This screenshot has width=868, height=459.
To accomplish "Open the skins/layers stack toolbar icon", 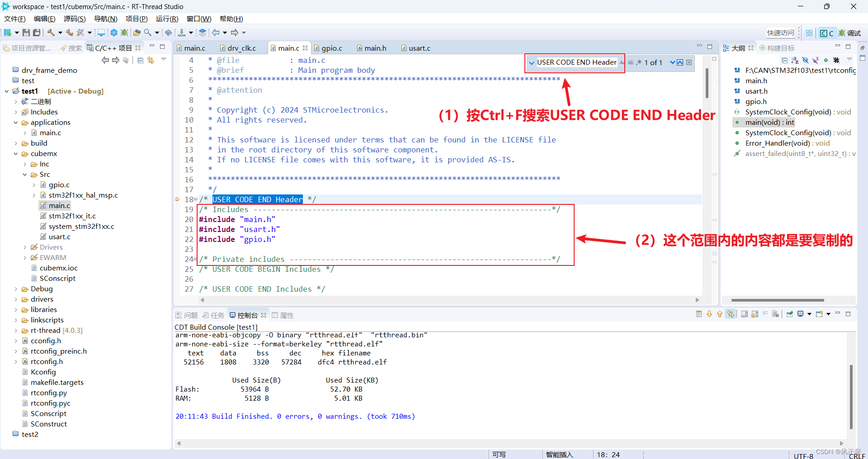I will tap(203, 32).
